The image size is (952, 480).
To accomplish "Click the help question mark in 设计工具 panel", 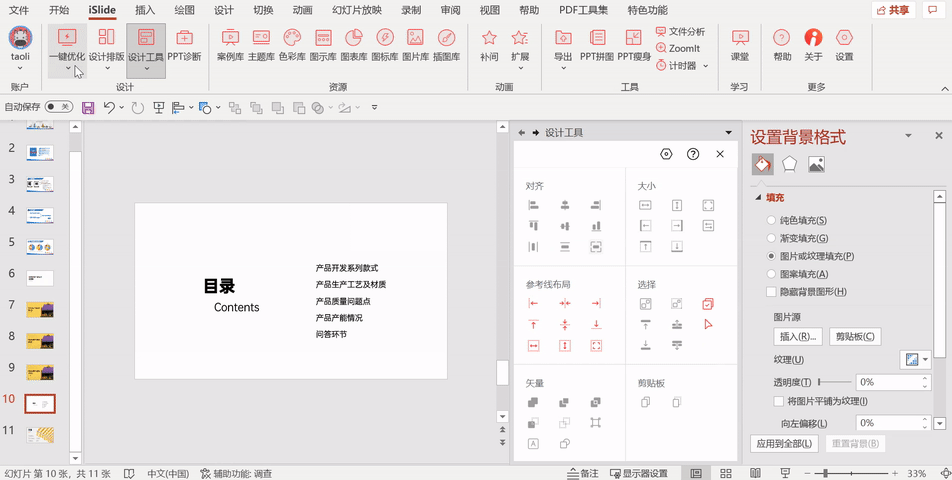I will 693,154.
